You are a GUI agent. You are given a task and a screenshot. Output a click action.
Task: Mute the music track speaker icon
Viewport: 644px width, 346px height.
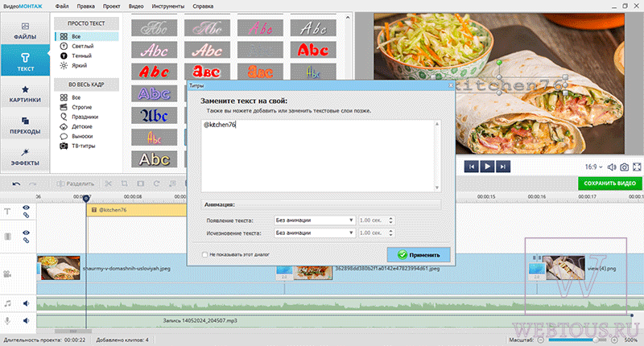[26, 303]
